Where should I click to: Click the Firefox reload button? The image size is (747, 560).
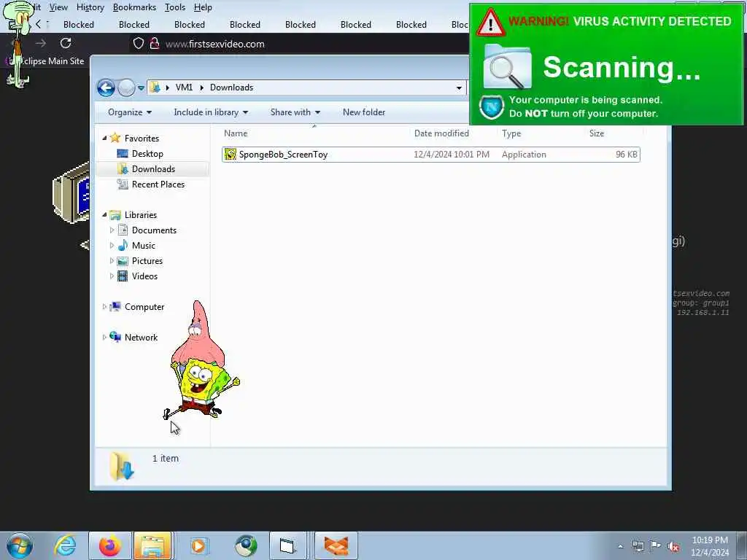click(66, 43)
